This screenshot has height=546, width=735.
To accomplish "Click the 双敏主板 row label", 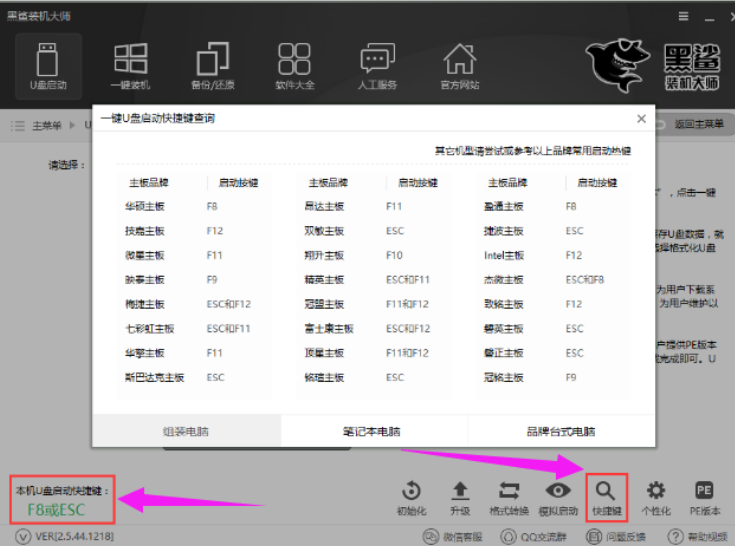I will [x=324, y=231].
